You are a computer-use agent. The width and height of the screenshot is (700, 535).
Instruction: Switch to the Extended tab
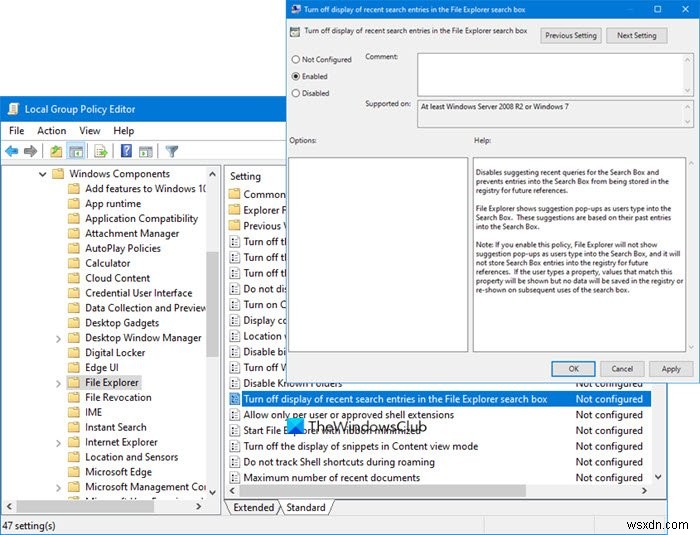tap(253, 508)
